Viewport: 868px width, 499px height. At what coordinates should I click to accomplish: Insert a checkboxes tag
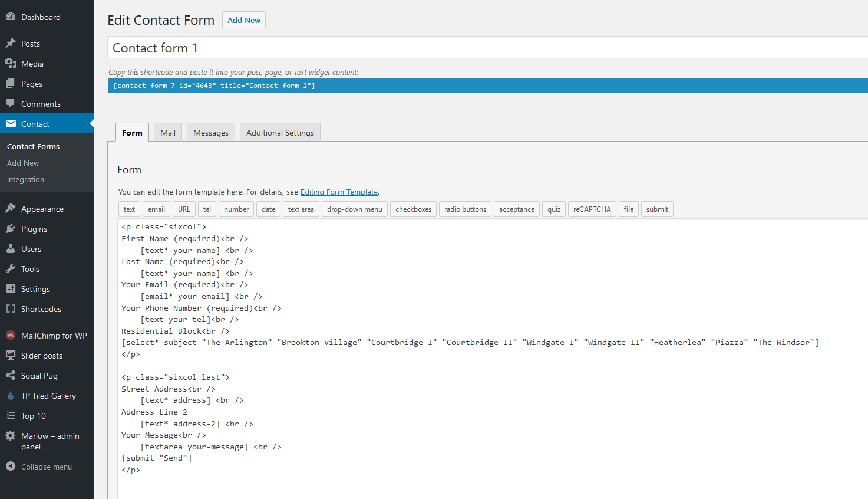(413, 209)
